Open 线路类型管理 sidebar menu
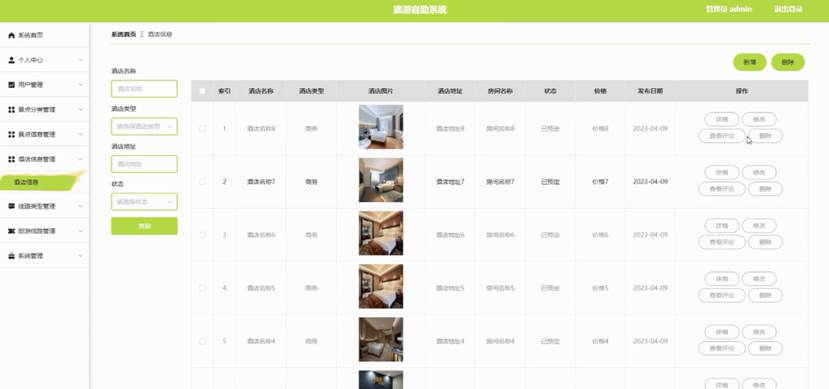 click(44, 206)
